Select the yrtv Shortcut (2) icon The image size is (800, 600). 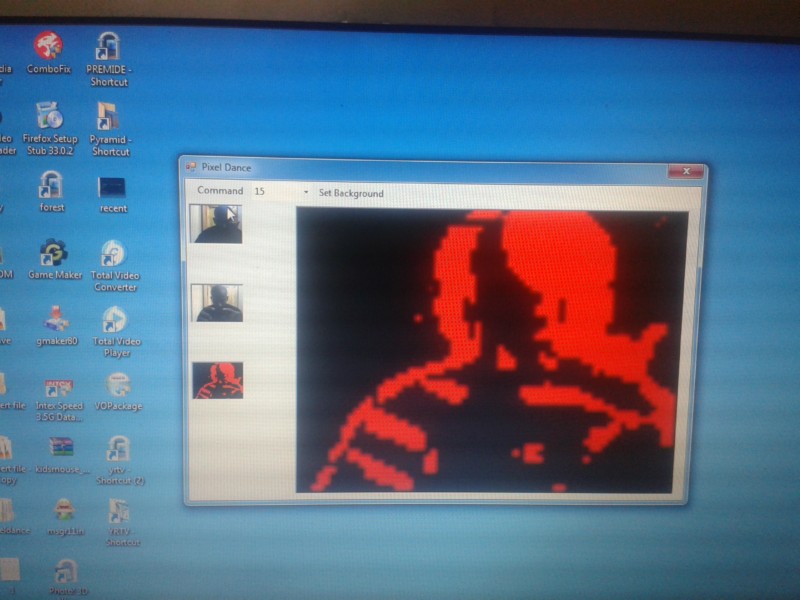click(x=120, y=460)
